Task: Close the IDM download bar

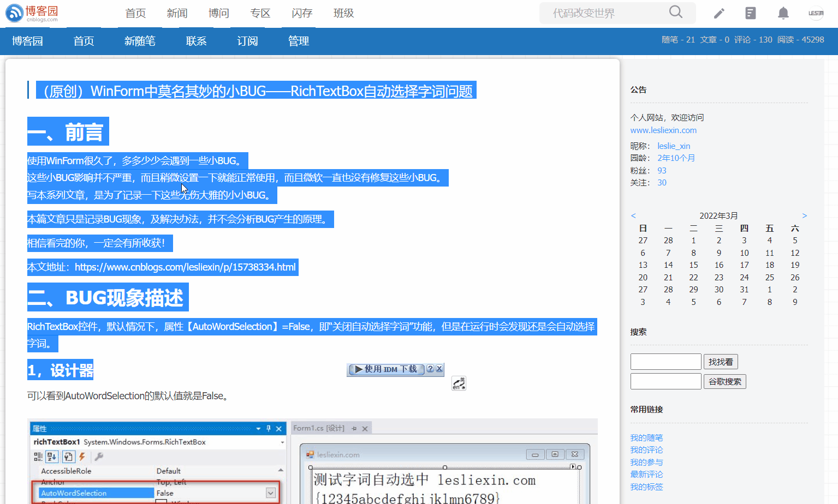Action: click(x=439, y=369)
